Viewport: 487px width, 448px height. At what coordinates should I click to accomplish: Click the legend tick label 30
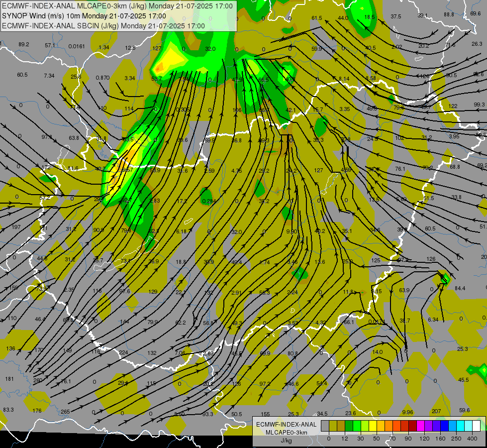(361, 439)
